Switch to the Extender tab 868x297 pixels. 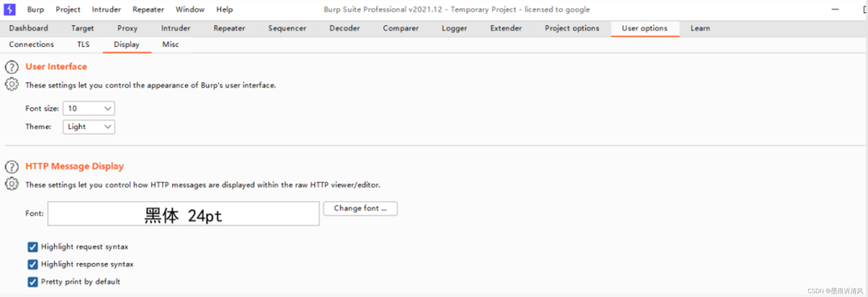coord(506,28)
